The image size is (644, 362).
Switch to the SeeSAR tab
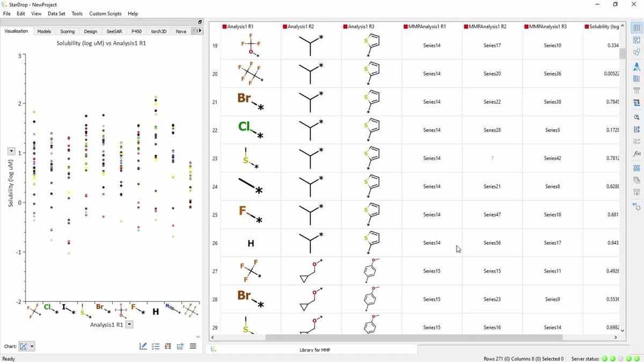114,31
